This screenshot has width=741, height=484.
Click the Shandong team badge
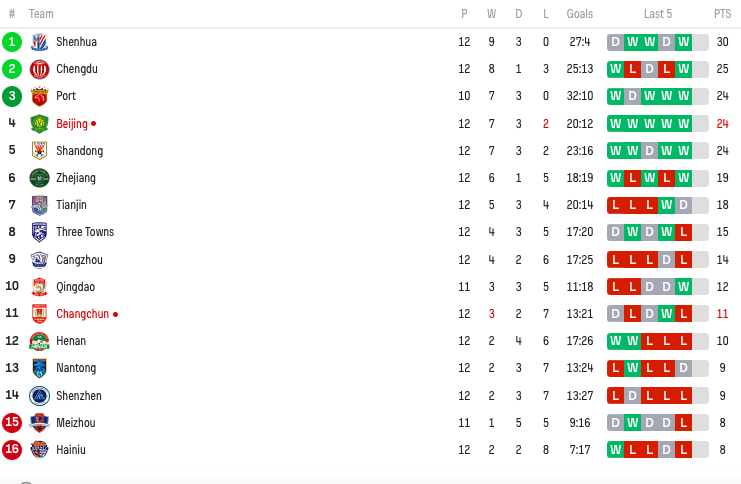[x=39, y=151]
